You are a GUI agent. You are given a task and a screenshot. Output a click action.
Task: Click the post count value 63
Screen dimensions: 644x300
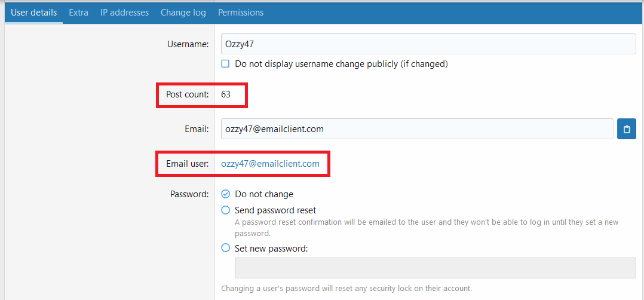coord(226,94)
